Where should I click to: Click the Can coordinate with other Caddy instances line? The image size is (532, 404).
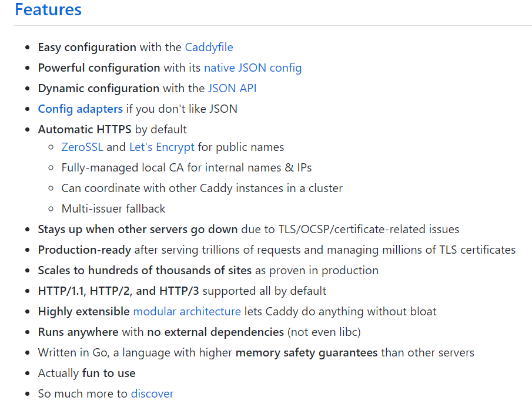(x=202, y=188)
